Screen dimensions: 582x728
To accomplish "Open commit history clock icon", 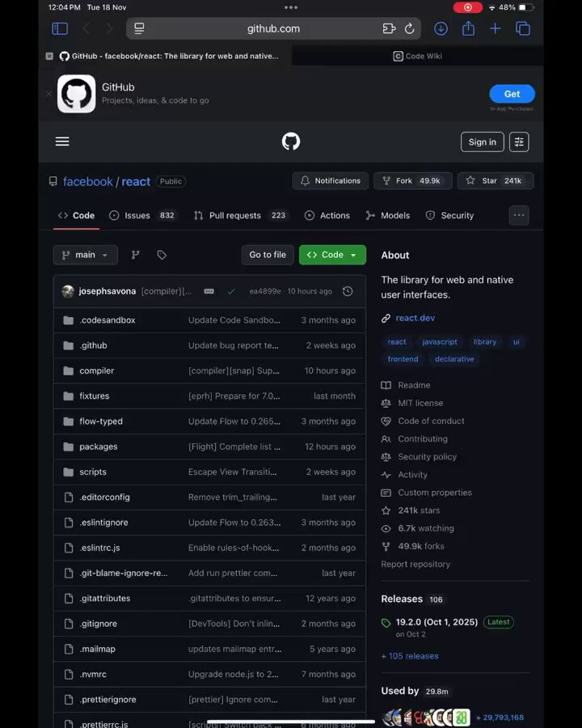I will point(347,291).
